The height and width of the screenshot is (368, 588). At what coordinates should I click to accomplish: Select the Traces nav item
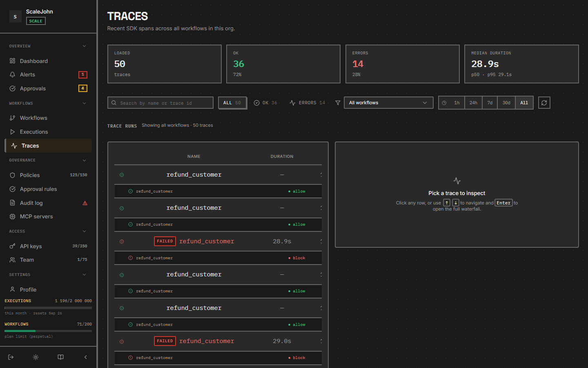48,146
